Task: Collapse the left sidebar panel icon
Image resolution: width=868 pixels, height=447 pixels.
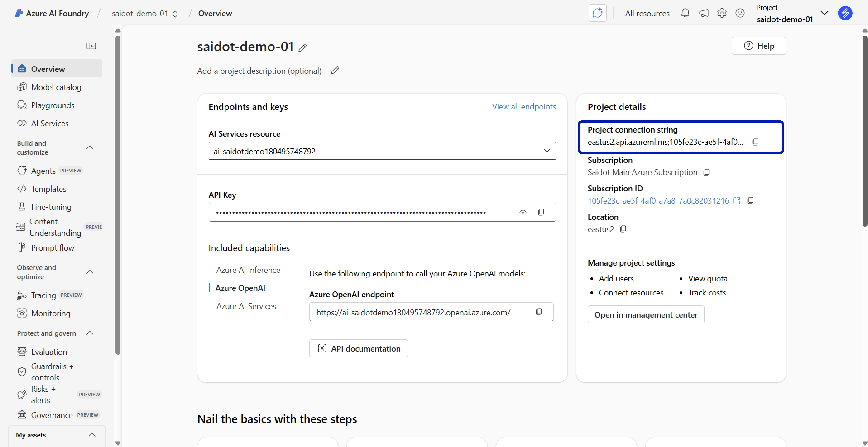Action: tap(91, 46)
